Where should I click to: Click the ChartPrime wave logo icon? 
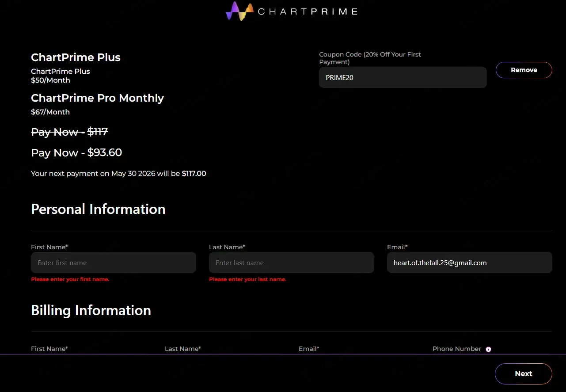240,11
